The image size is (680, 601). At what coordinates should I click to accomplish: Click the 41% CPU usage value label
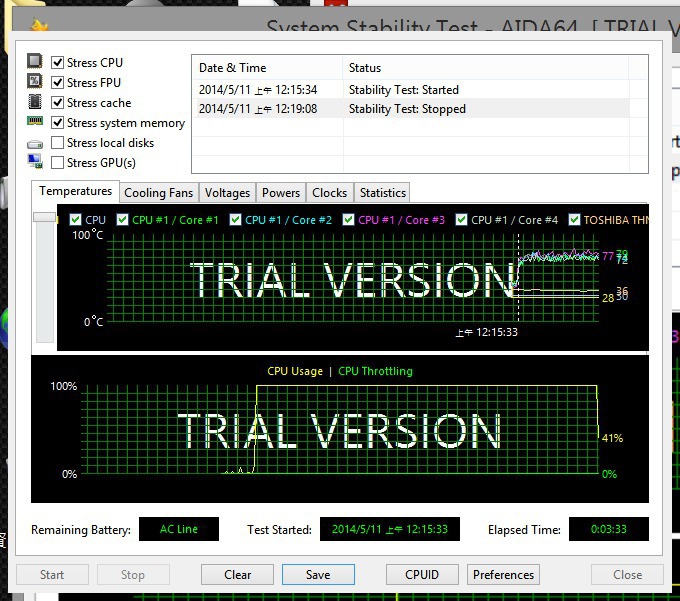[612, 438]
